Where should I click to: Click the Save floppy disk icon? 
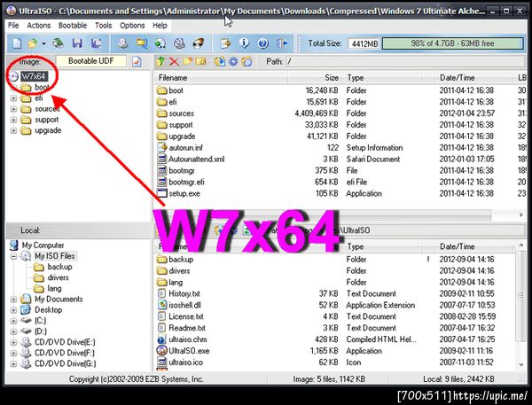(x=77, y=43)
